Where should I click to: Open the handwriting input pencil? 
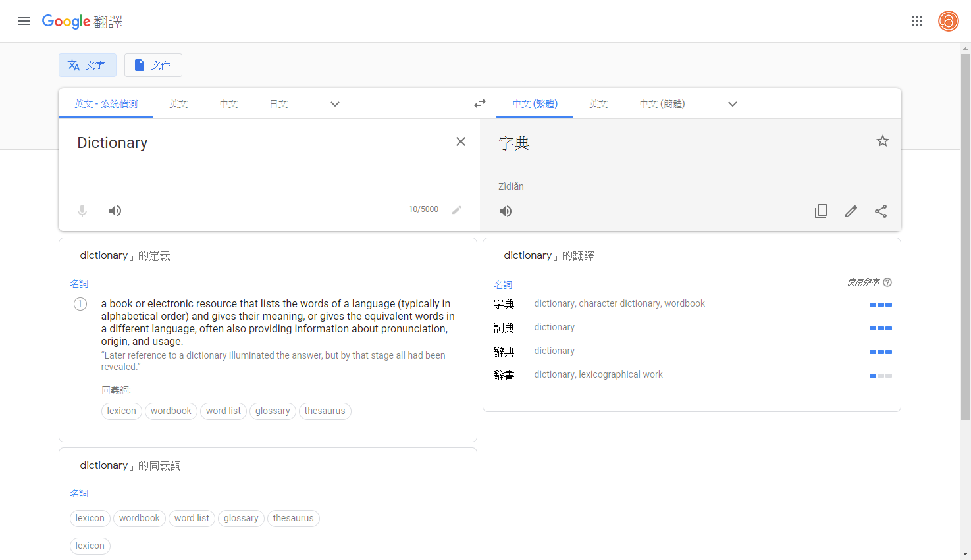[457, 209]
